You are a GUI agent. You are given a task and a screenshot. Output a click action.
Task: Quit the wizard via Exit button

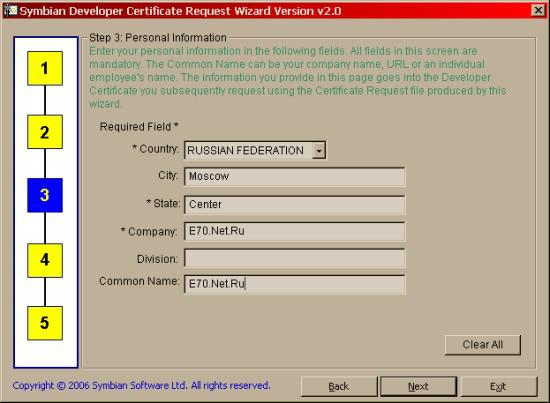pos(498,387)
